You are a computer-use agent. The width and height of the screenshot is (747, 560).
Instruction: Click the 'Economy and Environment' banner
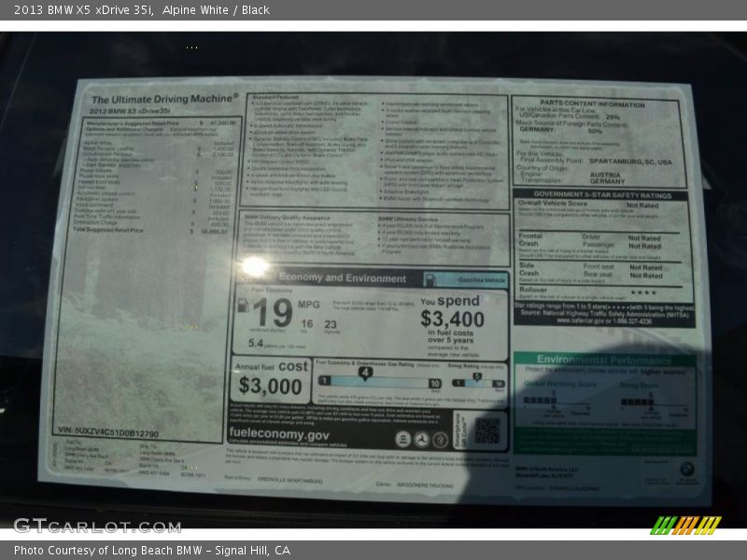[343, 277]
